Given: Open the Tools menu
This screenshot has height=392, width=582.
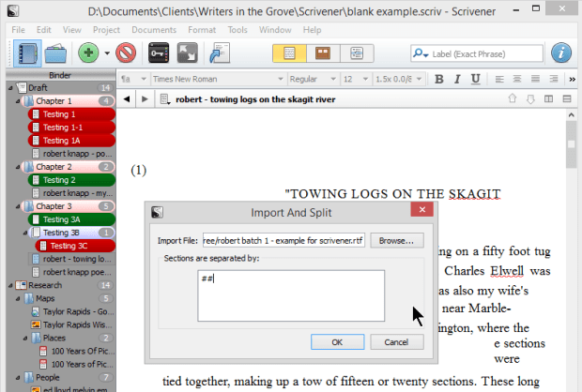Looking at the screenshot, I should coord(237,30).
